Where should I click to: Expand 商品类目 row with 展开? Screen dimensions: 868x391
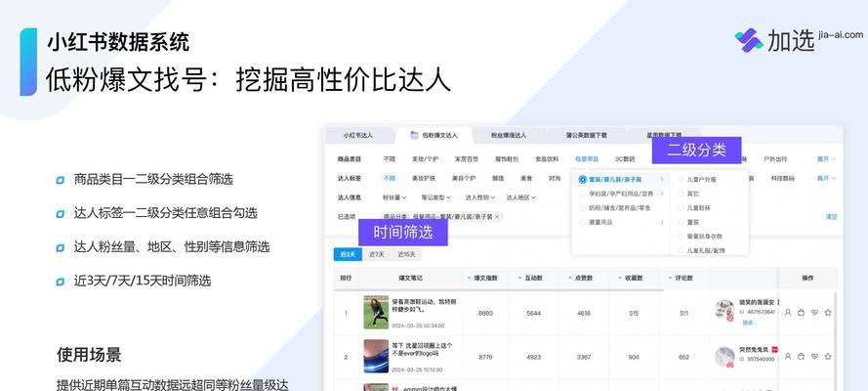(x=826, y=159)
